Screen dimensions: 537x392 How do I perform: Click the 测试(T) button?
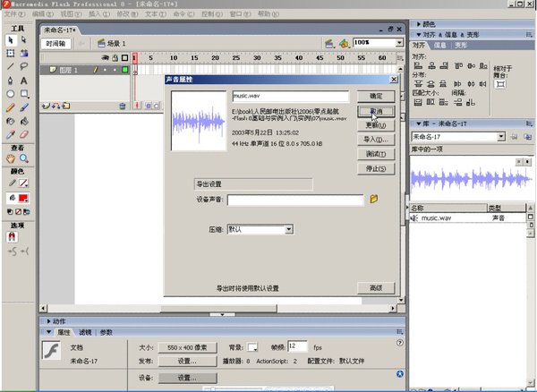(376, 153)
